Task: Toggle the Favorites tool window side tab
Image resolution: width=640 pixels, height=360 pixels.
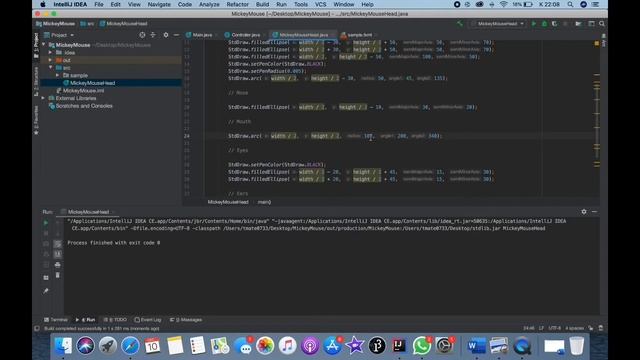Action: (x=36, y=120)
